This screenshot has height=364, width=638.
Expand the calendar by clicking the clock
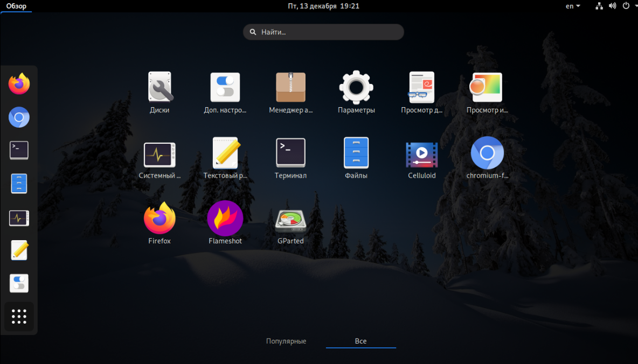pyautogui.click(x=323, y=6)
